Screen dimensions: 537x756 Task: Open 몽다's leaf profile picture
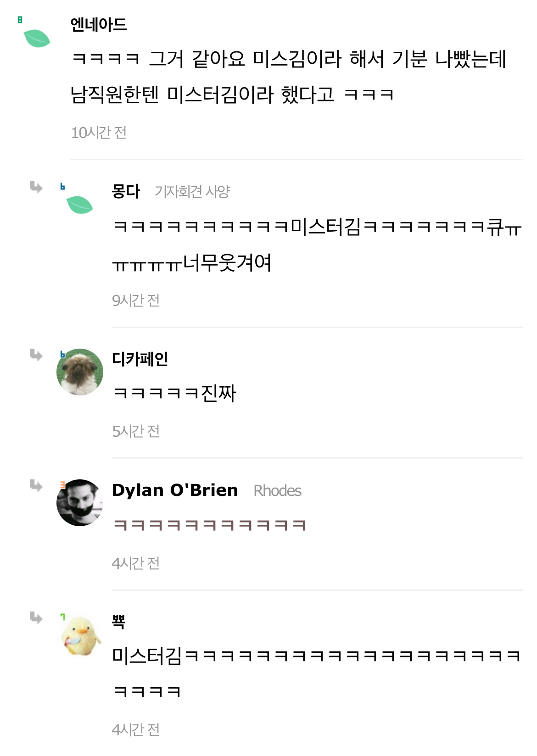coord(79,205)
